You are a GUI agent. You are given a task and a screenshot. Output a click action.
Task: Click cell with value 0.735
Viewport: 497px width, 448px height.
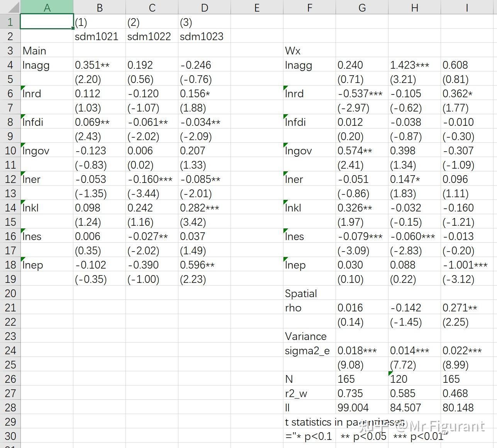click(x=362, y=393)
